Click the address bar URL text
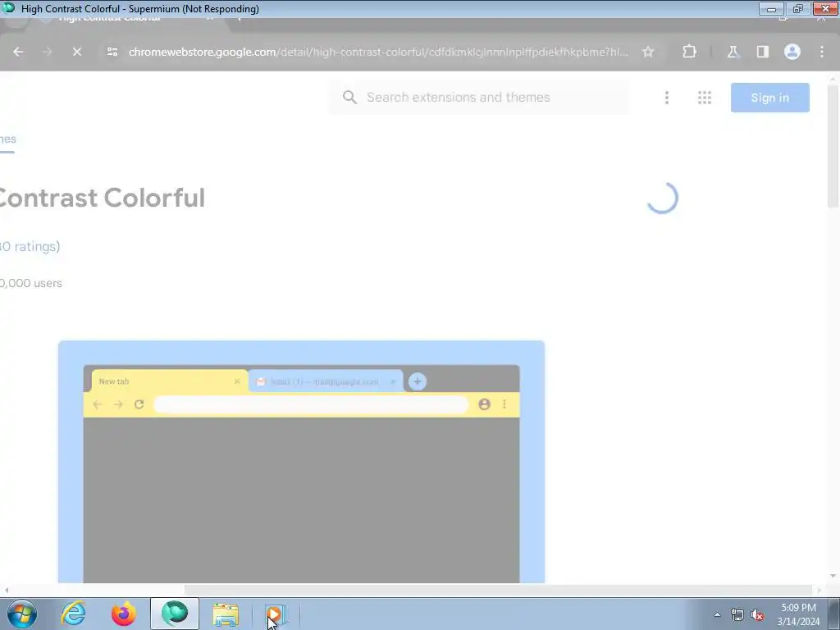The width and height of the screenshot is (840, 630). click(378, 52)
